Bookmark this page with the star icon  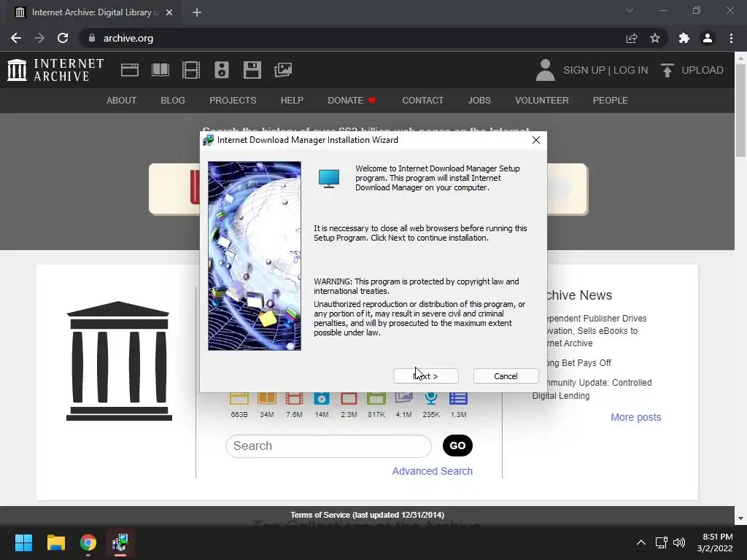coord(655,38)
